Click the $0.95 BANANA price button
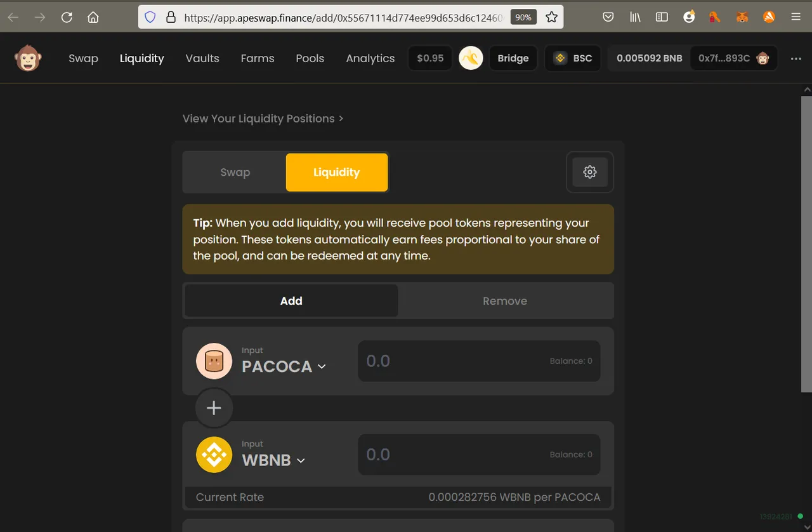812x532 pixels. 430,58
